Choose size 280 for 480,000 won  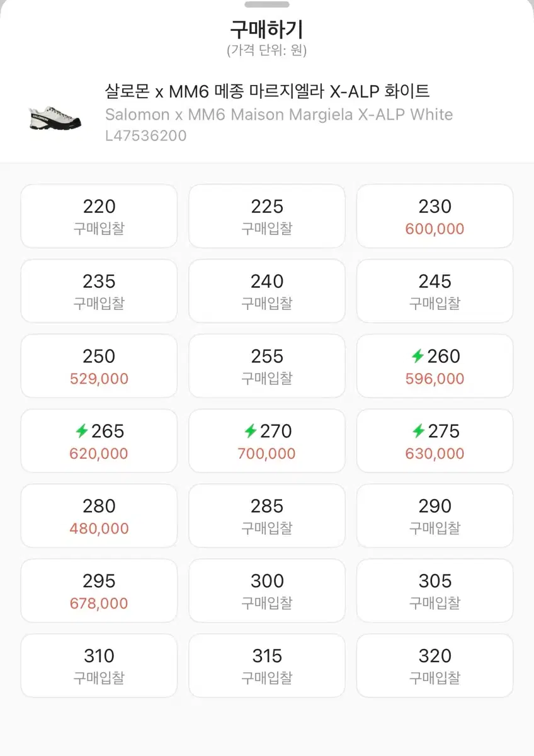pos(99,516)
